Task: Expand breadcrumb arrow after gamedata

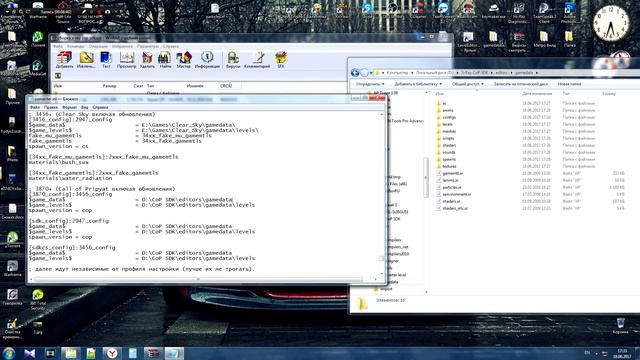Action: click(x=537, y=73)
